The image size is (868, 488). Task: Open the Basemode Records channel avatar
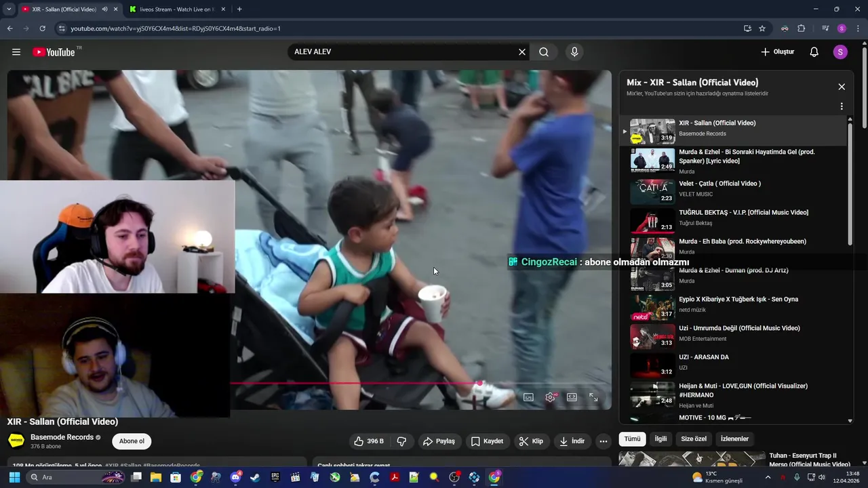click(x=16, y=441)
